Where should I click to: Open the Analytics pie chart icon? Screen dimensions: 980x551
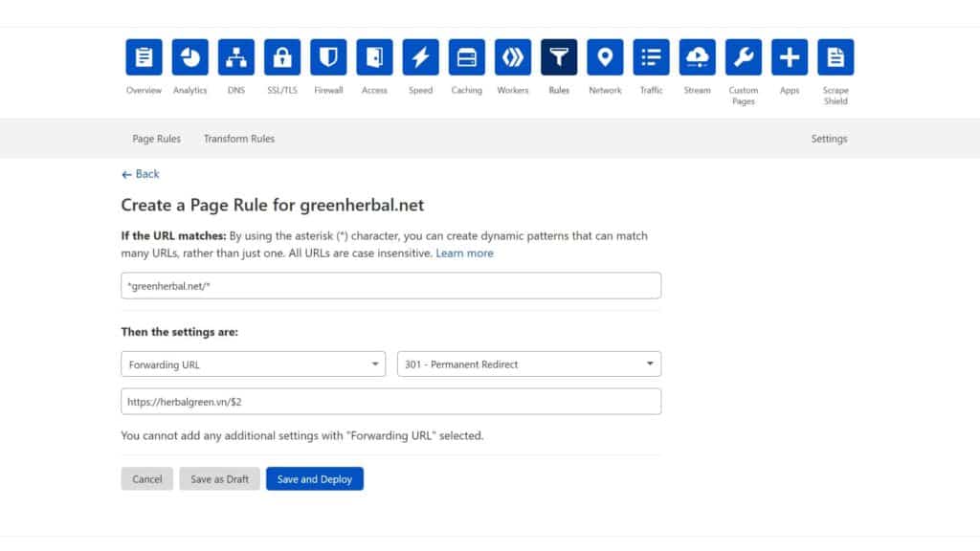tap(189, 57)
